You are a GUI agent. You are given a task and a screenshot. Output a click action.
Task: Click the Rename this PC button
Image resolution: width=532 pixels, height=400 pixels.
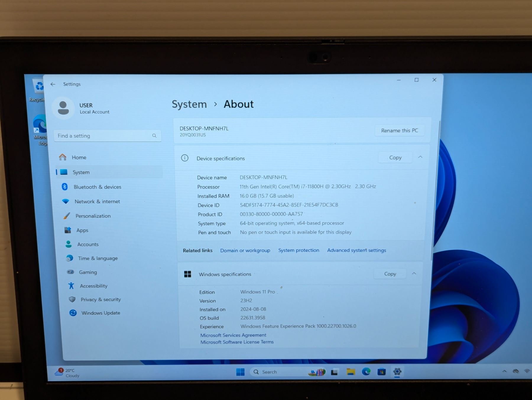point(399,130)
